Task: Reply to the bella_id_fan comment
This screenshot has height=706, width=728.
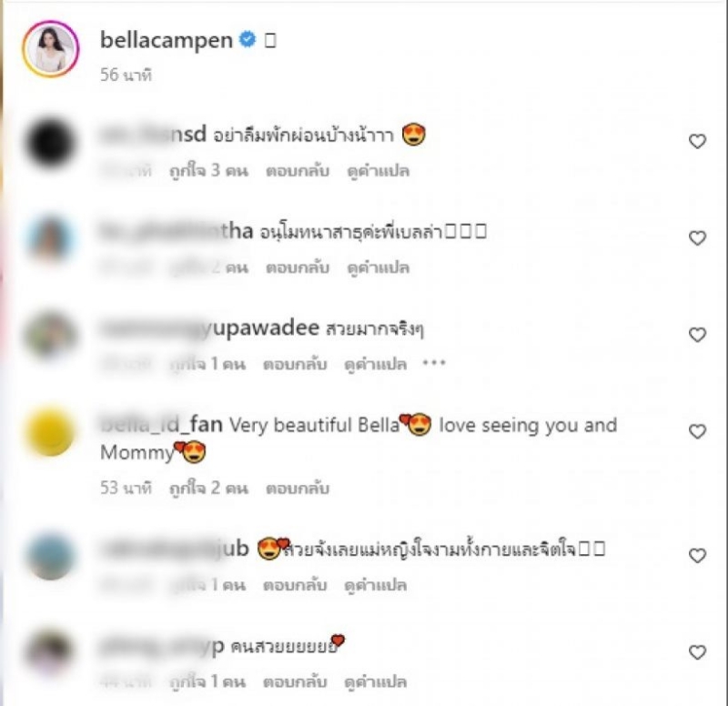Action: [298, 489]
